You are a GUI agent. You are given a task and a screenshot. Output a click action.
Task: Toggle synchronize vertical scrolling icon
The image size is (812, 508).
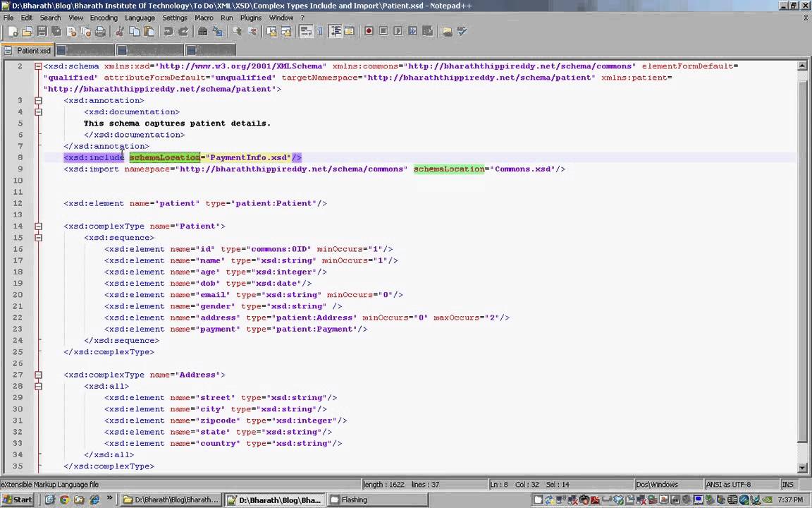271,32
